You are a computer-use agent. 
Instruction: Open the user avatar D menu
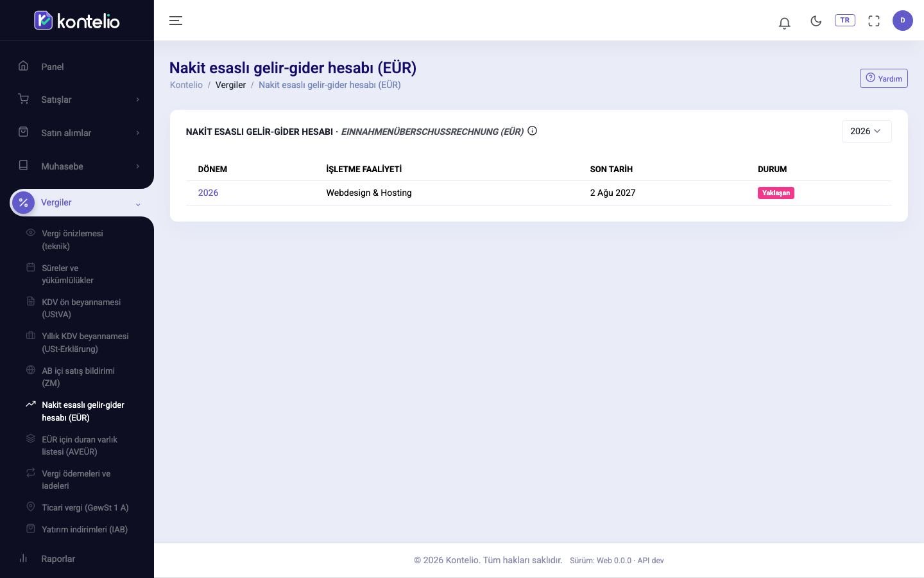(x=903, y=21)
